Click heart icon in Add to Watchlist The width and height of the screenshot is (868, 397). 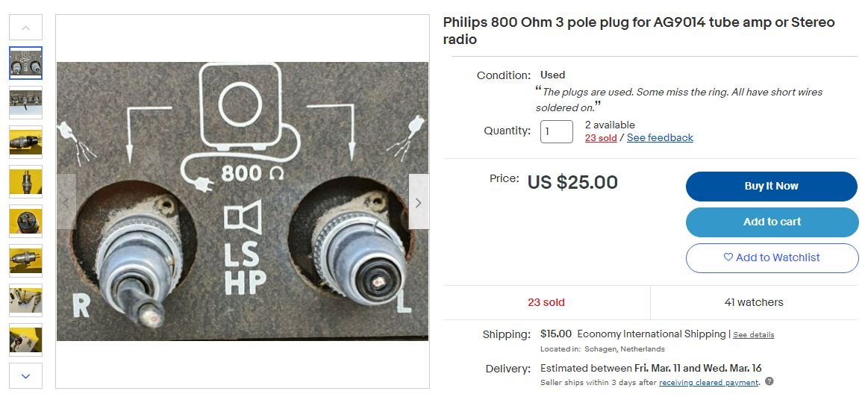click(728, 257)
